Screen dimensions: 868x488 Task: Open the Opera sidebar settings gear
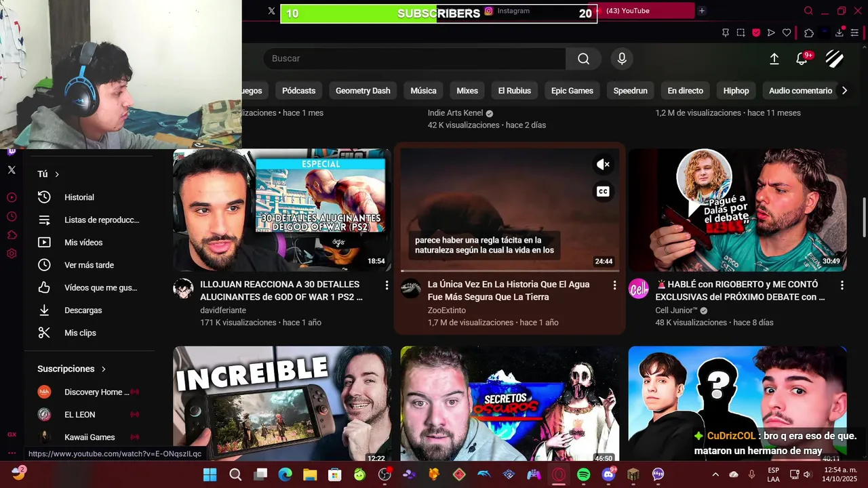coord(12,253)
